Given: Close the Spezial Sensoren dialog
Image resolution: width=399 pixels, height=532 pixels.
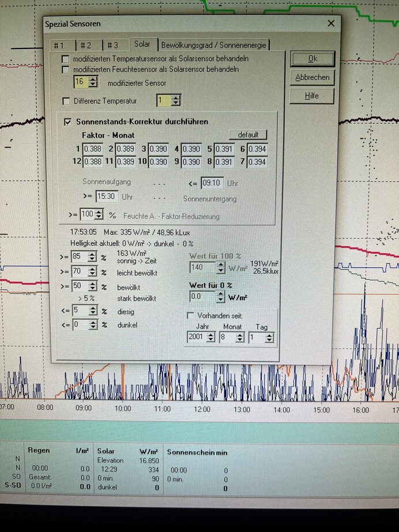Looking at the screenshot, I should [x=331, y=24].
